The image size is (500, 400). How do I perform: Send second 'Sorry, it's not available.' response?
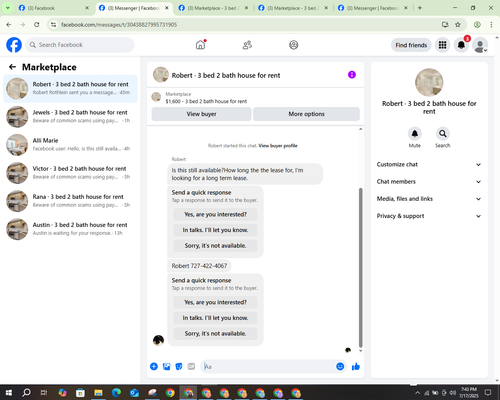(215, 333)
